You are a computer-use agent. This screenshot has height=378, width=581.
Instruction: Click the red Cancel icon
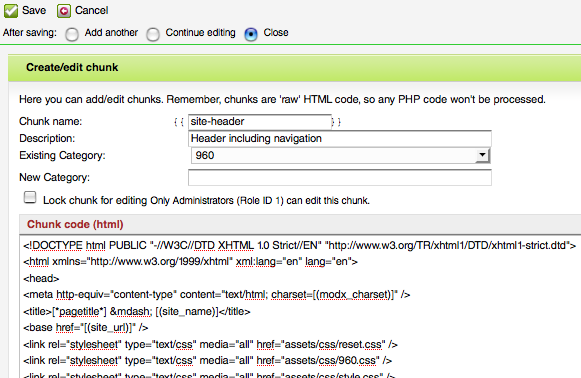[x=64, y=11]
